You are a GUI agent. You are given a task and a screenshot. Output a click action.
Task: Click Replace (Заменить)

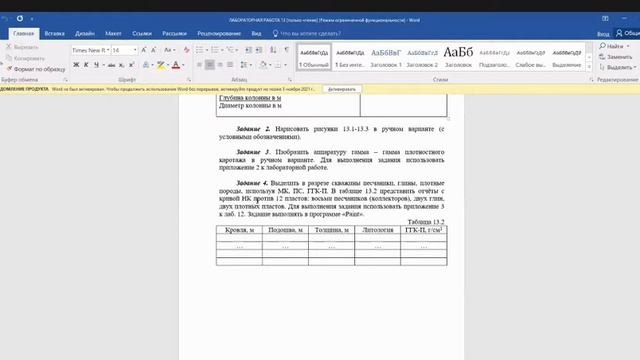[x=615, y=57]
